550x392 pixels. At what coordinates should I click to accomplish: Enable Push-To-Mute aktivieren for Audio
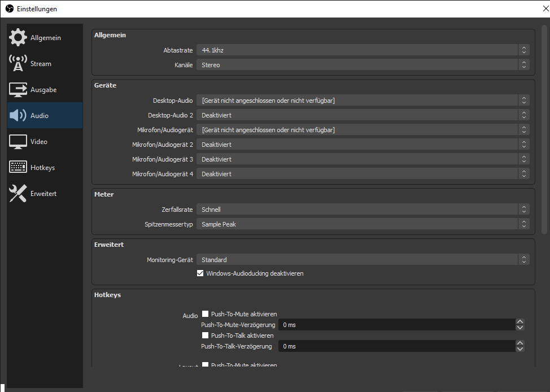point(206,314)
